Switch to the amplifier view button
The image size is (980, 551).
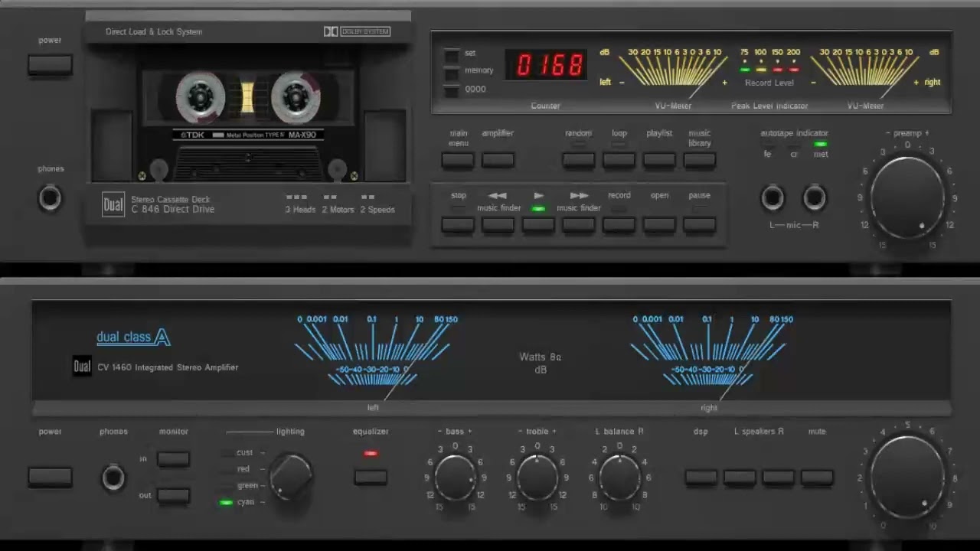498,161
